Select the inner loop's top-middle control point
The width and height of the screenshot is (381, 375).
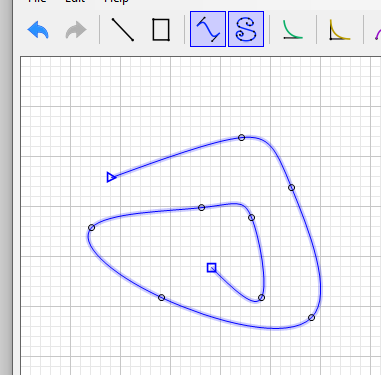click(x=201, y=208)
